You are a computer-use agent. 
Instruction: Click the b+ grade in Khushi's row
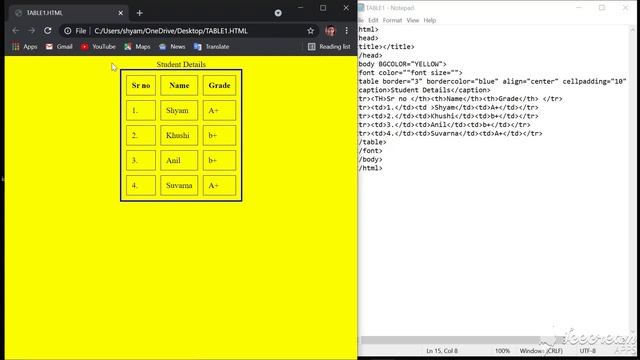pyautogui.click(x=219, y=136)
